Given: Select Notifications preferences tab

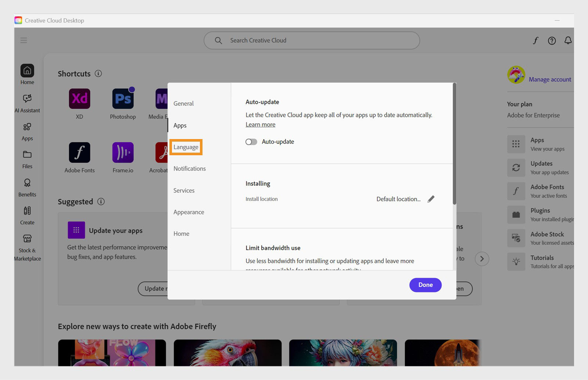Looking at the screenshot, I should pos(190,168).
